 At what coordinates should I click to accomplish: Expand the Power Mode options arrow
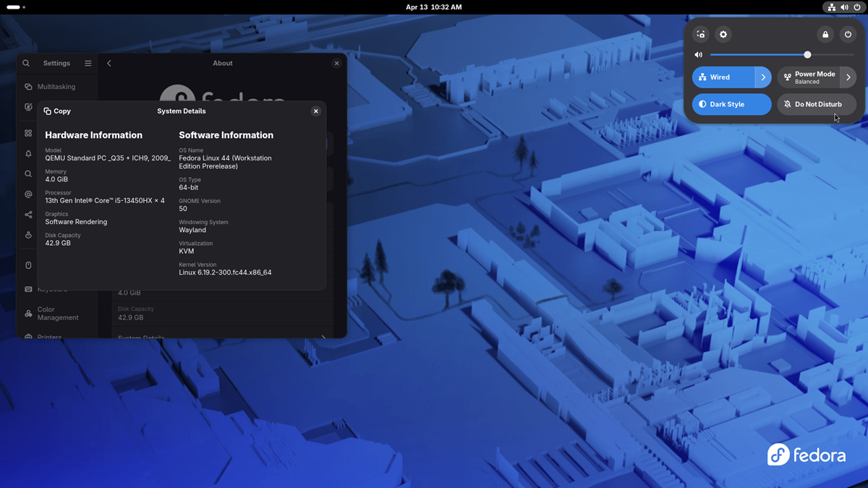[x=848, y=77]
